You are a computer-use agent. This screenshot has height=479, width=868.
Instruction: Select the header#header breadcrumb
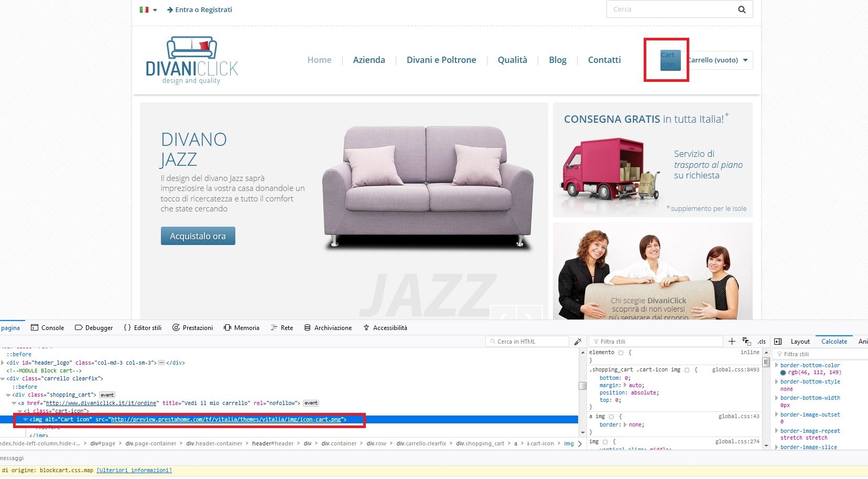(273, 444)
